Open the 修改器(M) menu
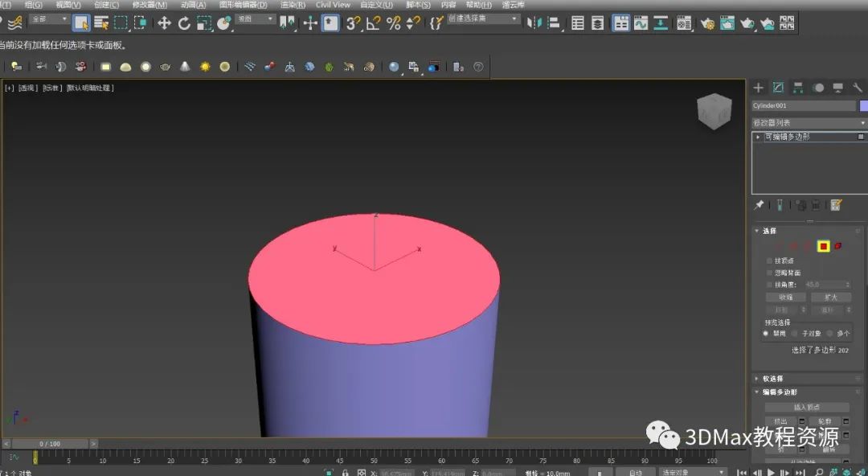Viewport: 868px width, 476px height. click(149, 5)
